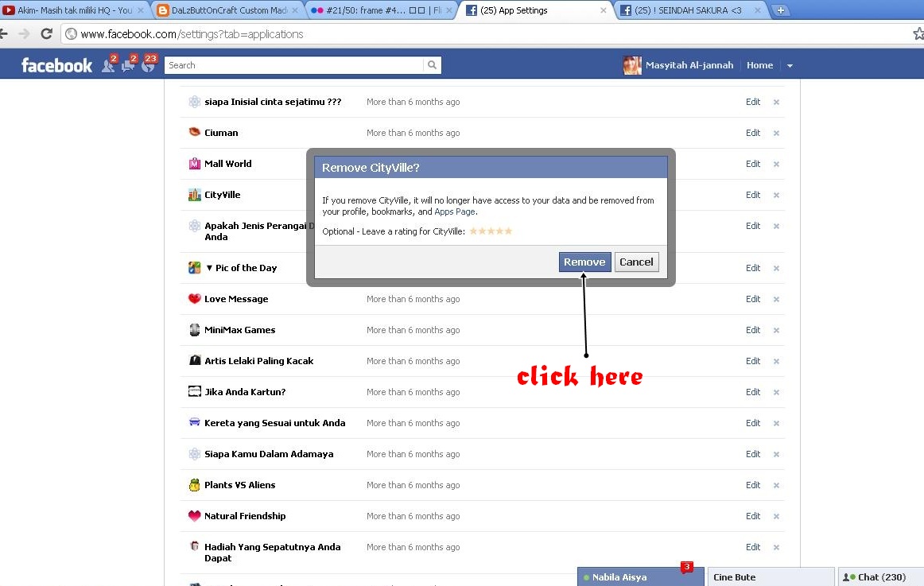Screen dimensions: 924x586
Task: Focus the Facebook search field
Action: [x=293, y=65]
